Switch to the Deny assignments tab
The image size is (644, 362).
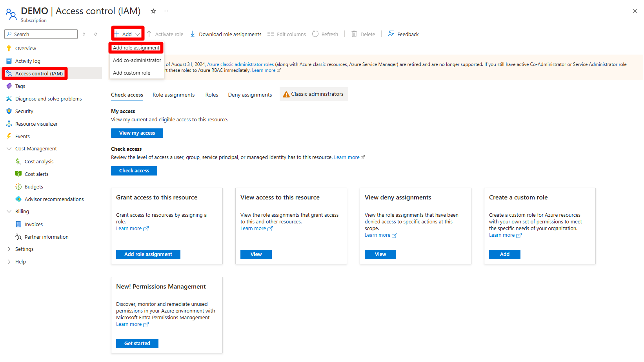250,95
